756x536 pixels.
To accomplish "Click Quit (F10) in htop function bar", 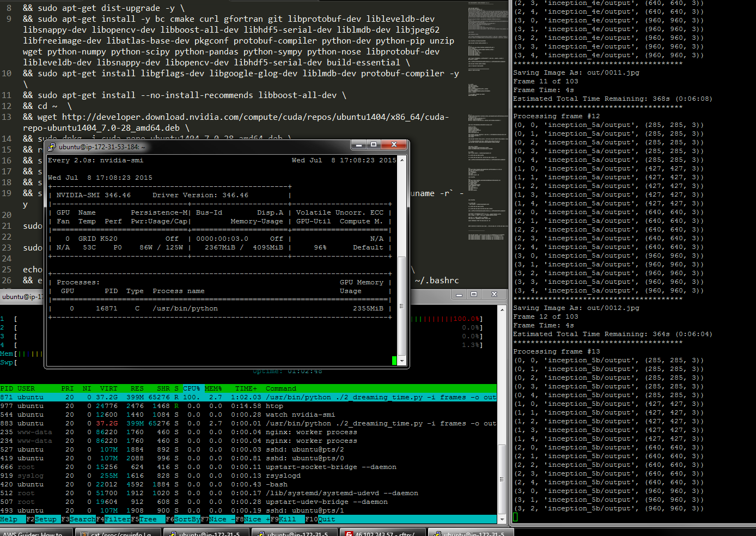I will pyautogui.click(x=327, y=519).
